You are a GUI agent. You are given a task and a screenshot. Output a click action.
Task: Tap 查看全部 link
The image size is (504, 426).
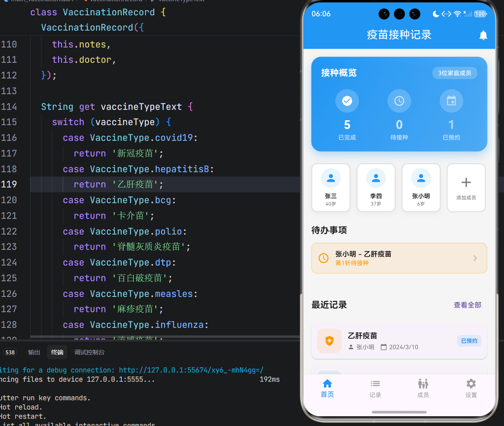click(467, 305)
